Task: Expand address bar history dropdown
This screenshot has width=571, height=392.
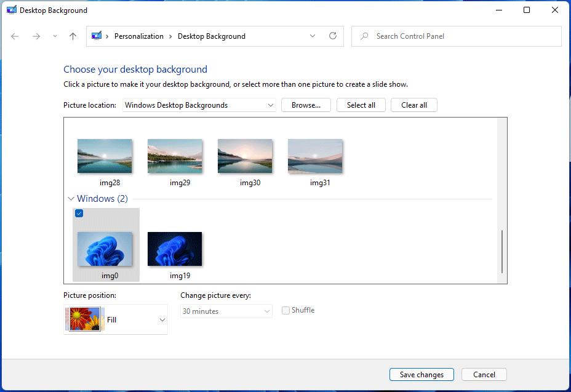Action: [x=313, y=36]
